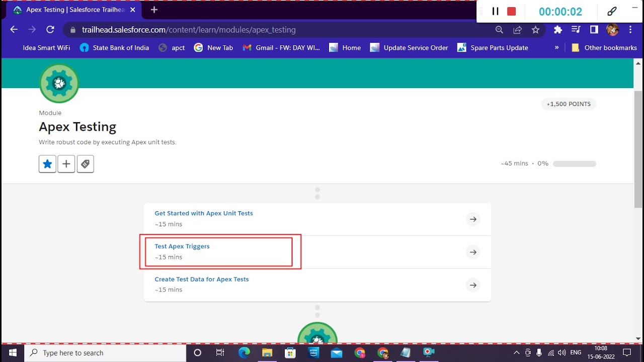Image resolution: width=644 pixels, height=362 pixels.
Task: Open the Other bookmarks folder
Action: tap(604, 48)
